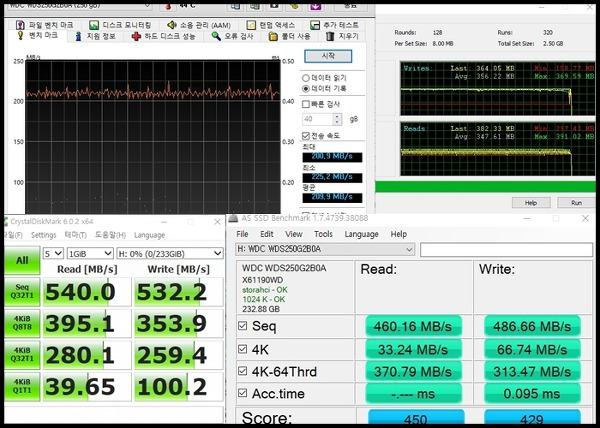Screen dimensions: 600x428
Task: Start the HD Tune benchmark with 시작
Action: [328, 56]
